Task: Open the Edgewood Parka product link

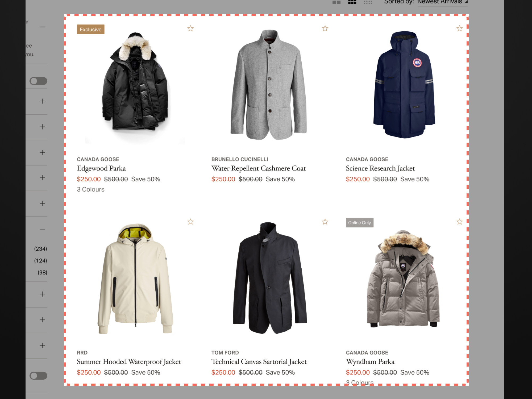Action: (101, 168)
